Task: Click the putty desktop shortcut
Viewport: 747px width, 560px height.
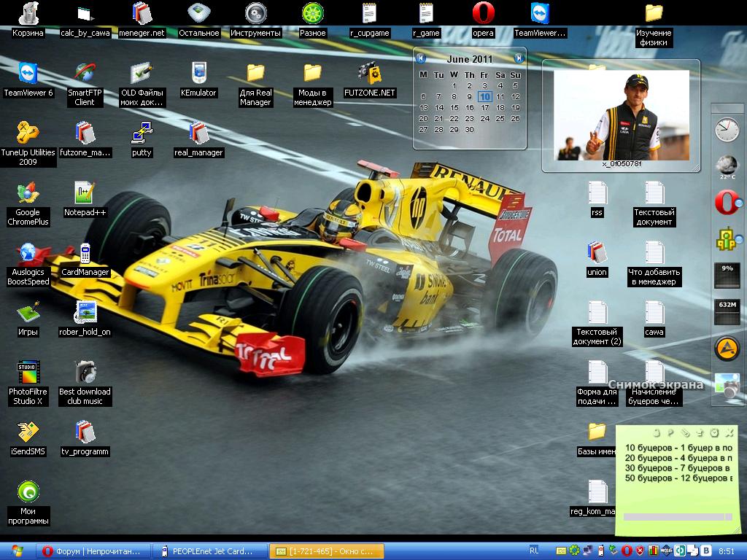Action: tap(142, 133)
